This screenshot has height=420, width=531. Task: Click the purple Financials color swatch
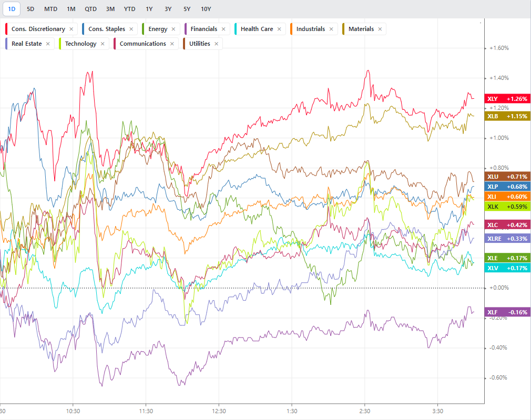pos(186,29)
